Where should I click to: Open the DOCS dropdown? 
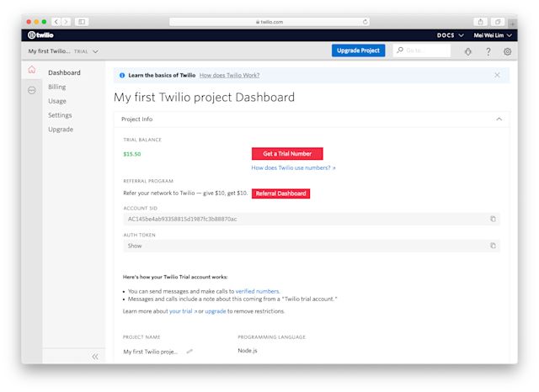(x=450, y=35)
